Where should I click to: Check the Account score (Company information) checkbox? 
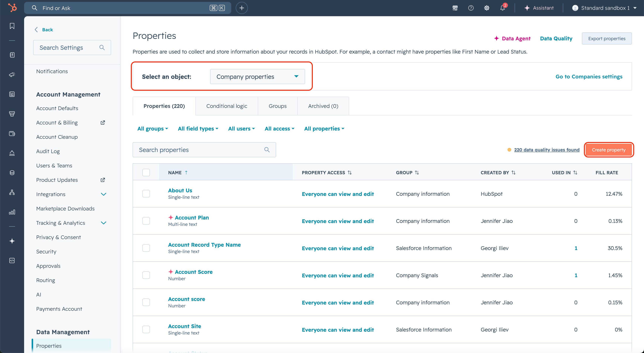(146, 302)
